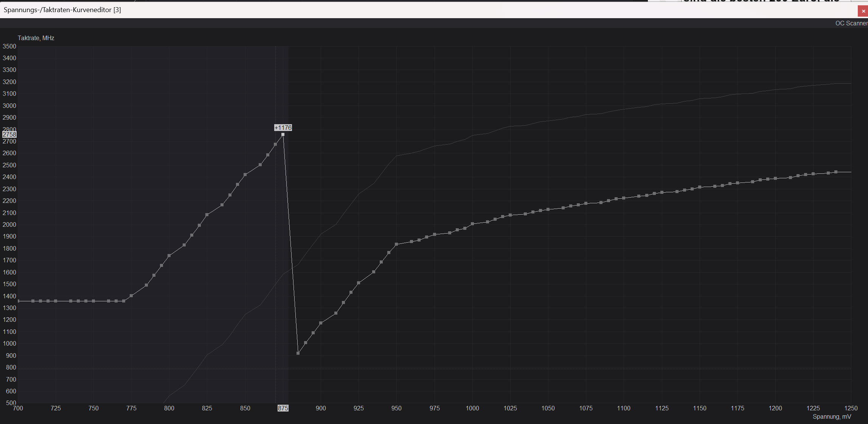This screenshot has width=868, height=424.
Task: Select the curve point at 825 mV
Action: tap(207, 215)
